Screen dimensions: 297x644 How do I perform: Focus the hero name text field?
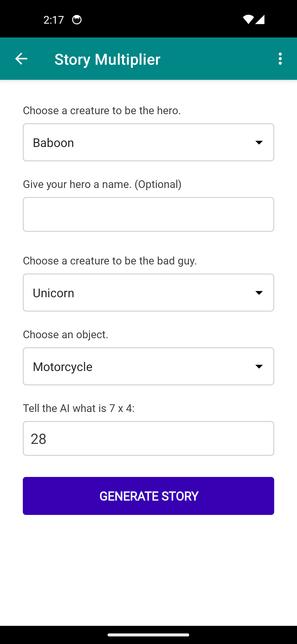pyautogui.click(x=148, y=214)
